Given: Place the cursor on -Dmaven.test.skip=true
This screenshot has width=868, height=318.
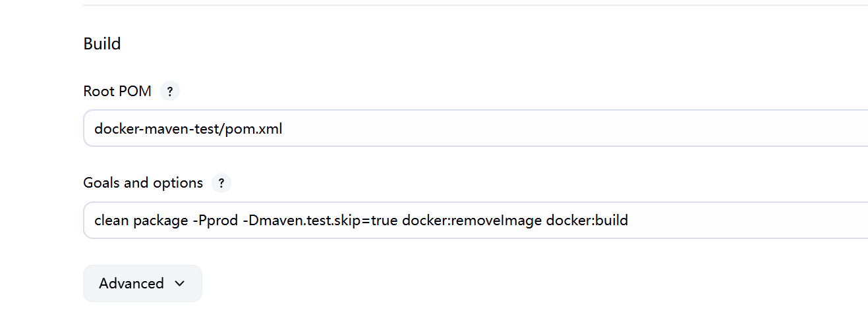Looking at the screenshot, I should [320, 221].
